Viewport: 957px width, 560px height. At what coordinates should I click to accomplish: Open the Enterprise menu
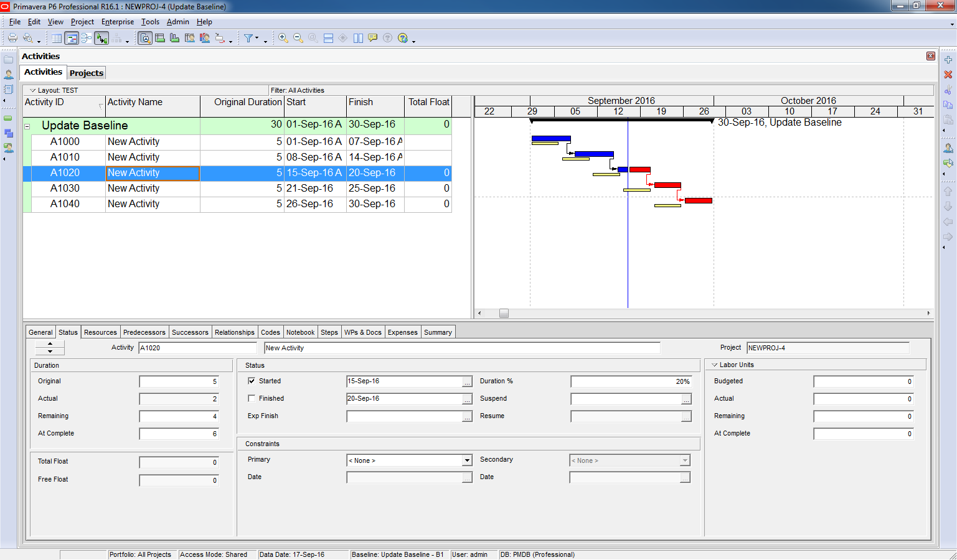click(117, 22)
